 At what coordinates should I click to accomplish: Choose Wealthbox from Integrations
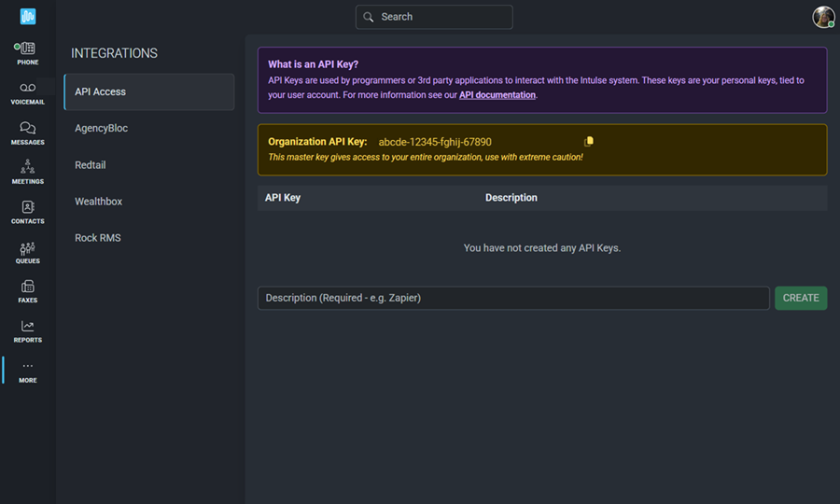click(x=99, y=202)
